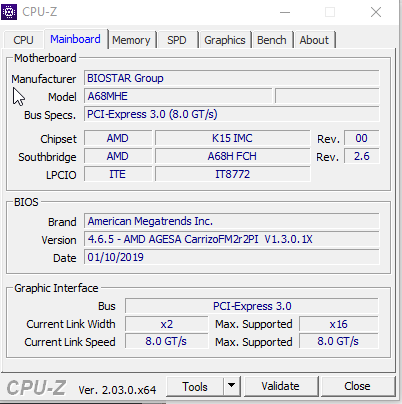Click the BIOS version 4.6.5 AGESA field
Image resolution: width=402 pixels, height=404 pixels.
coord(232,239)
